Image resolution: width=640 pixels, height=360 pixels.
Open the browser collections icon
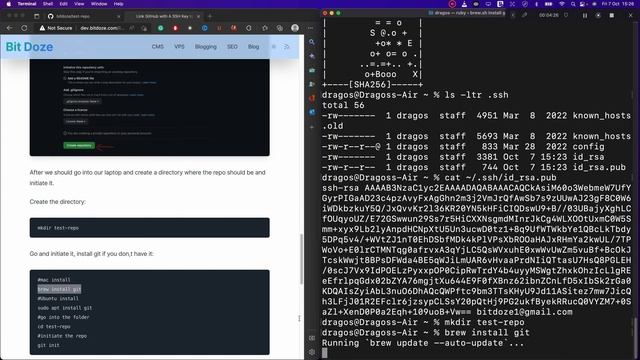click(280, 28)
